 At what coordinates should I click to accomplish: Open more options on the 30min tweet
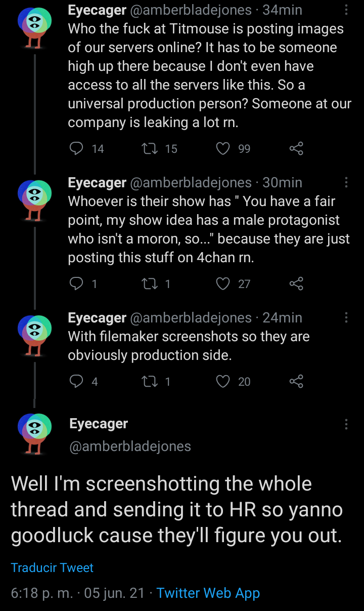[x=346, y=182]
